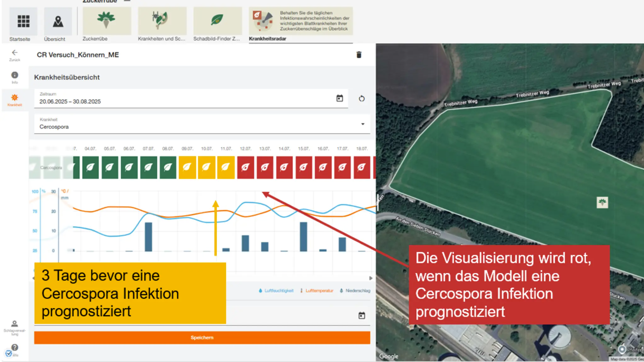644x362 pixels.
Task: Open the Übersicht map pin icon
Action: [x=58, y=21]
